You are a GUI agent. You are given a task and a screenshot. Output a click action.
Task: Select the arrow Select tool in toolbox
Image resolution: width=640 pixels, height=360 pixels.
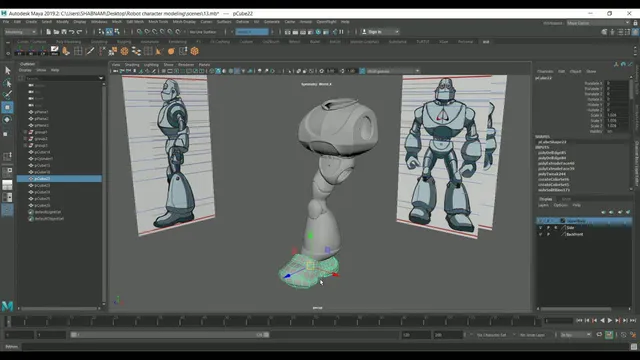click(7, 71)
